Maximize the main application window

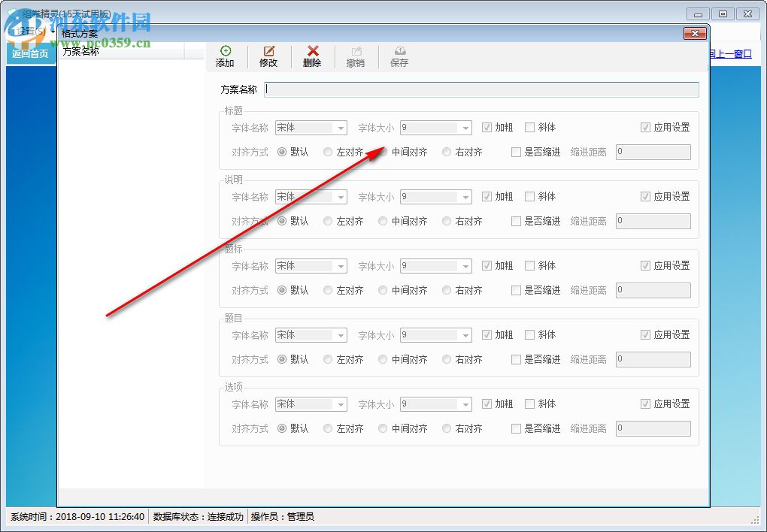(x=723, y=14)
